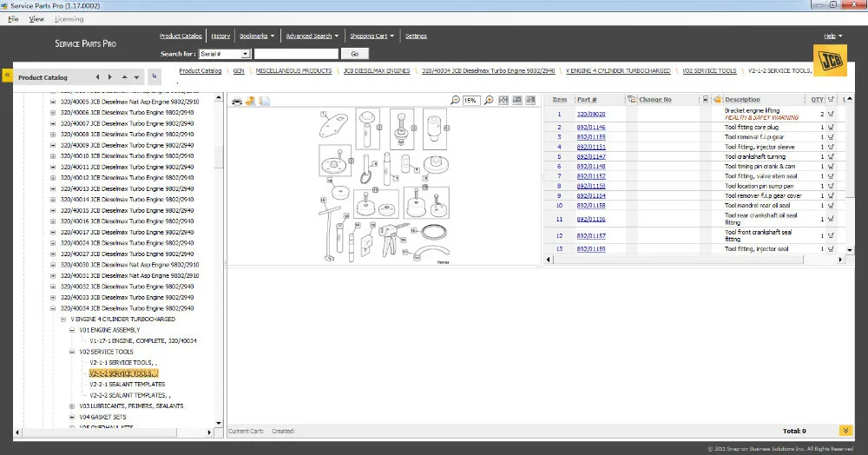Expand V03 LUBRICANTS, PRIMERS, SEALANTS node

coord(72,406)
